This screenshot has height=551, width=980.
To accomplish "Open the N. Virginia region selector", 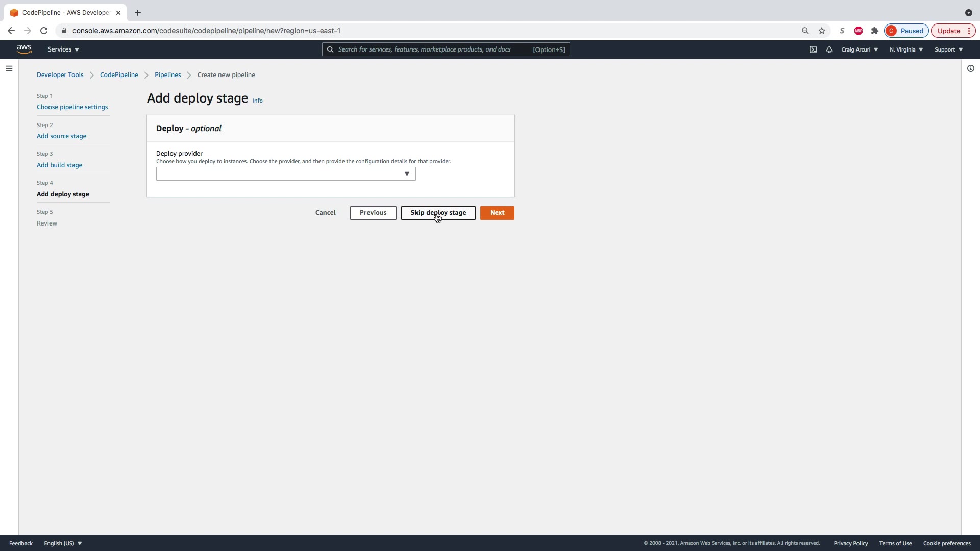I will click(906, 49).
